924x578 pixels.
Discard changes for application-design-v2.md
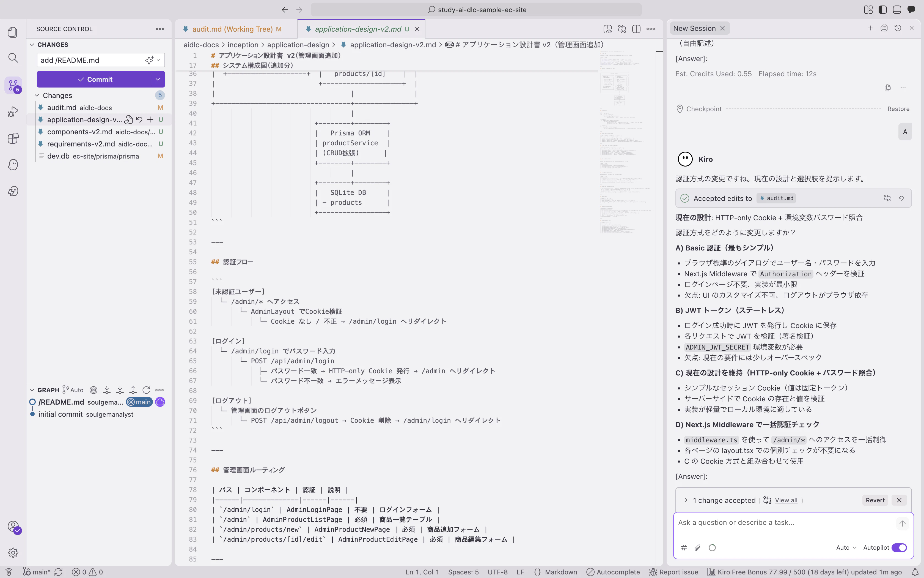click(x=139, y=120)
